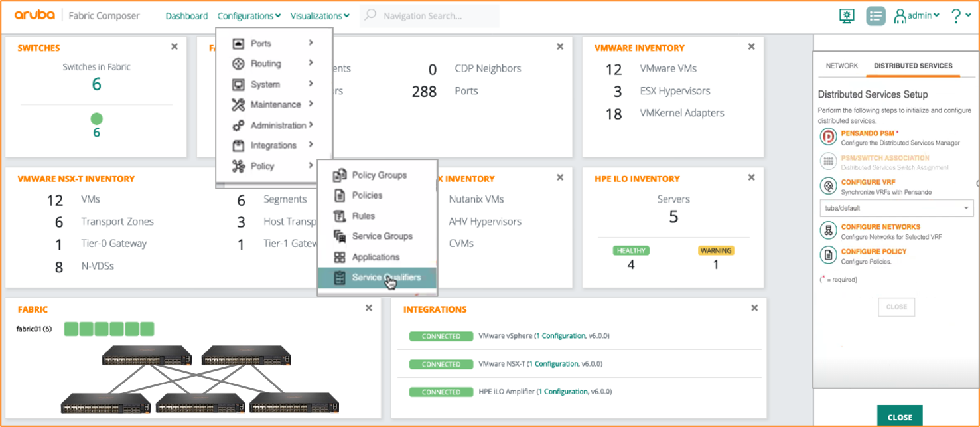Close the FABRIC widget
The height and width of the screenshot is (427, 980).
click(x=368, y=308)
